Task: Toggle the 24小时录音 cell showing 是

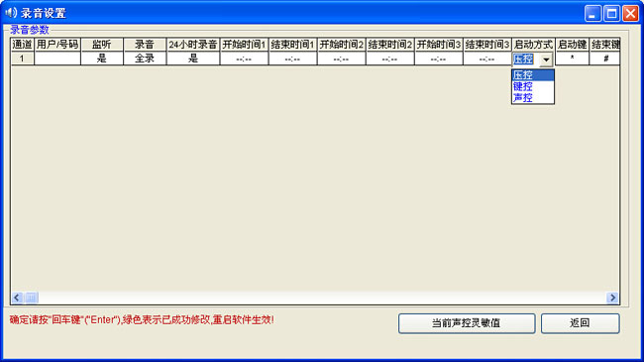Action: [193, 59]
